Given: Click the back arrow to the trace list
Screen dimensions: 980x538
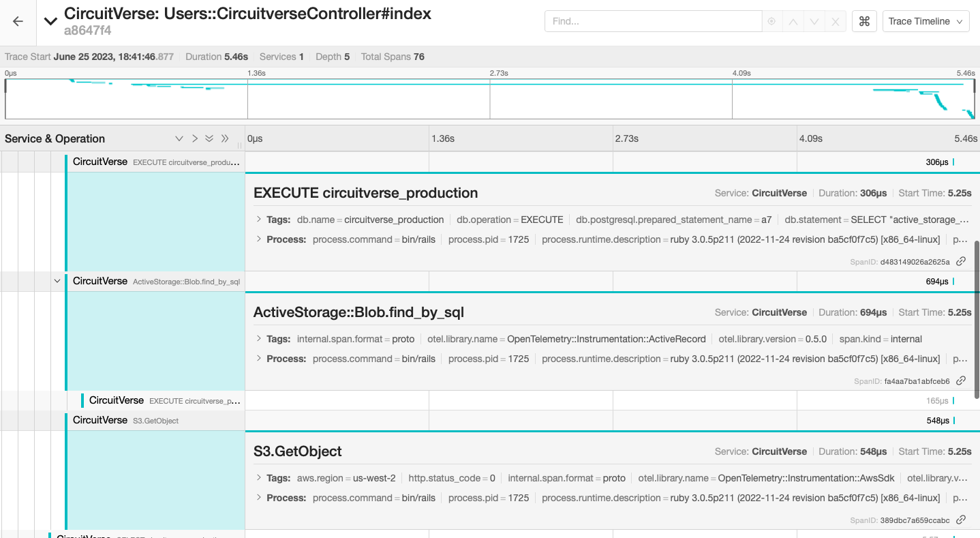Looking at the screenshot, I should [x=18, y=21].
